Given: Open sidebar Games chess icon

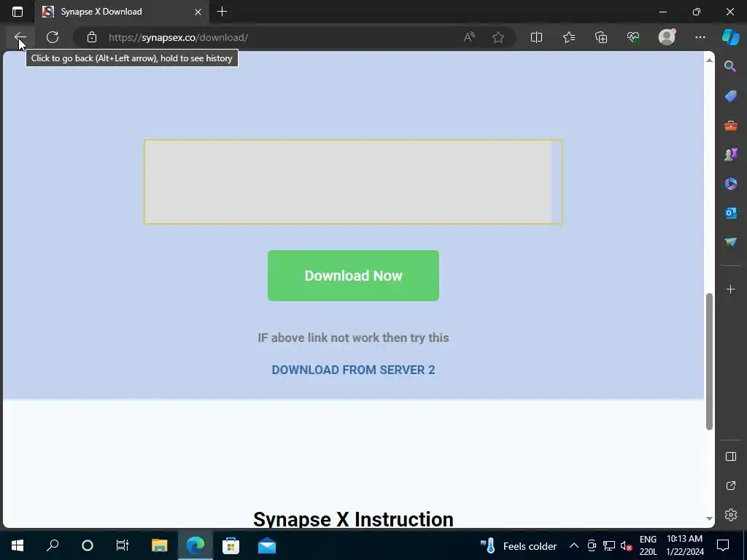Looking at the screenshot, I should click(731, 155).
